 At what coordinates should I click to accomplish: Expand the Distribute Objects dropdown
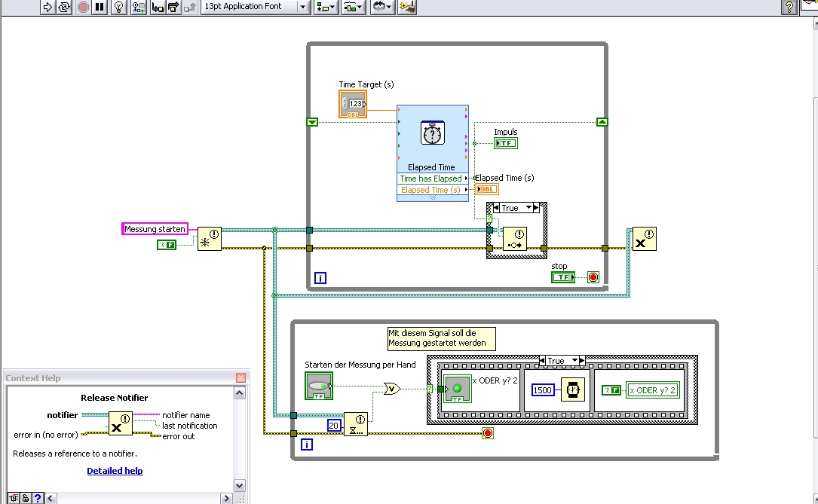click(352, 7)
